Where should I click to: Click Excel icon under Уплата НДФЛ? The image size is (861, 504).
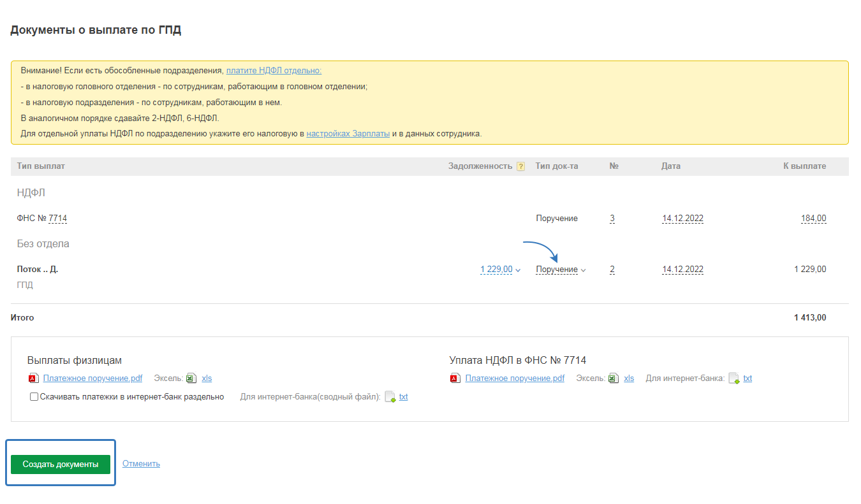tap(614, 378)
